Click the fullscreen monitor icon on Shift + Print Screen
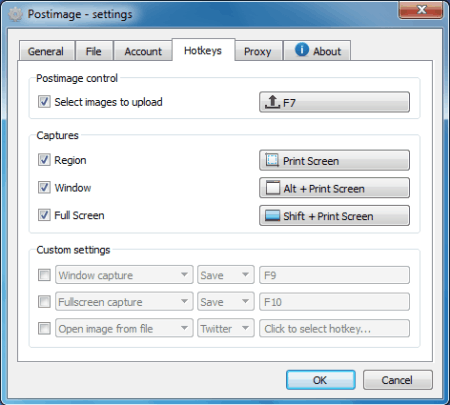This screenshot has height=405, width=450. point(272,216)
